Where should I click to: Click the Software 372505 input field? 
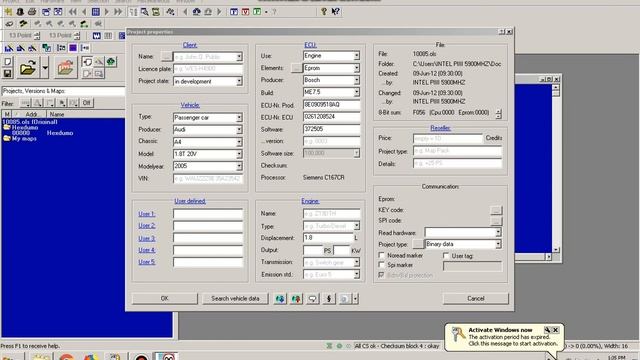pos(331,129)
